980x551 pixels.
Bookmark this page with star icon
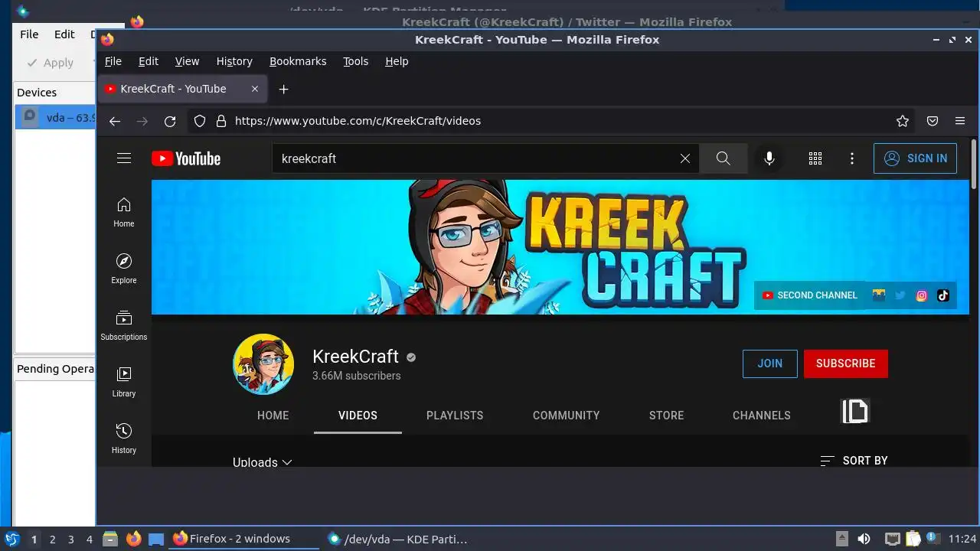(x=903, y=121)
